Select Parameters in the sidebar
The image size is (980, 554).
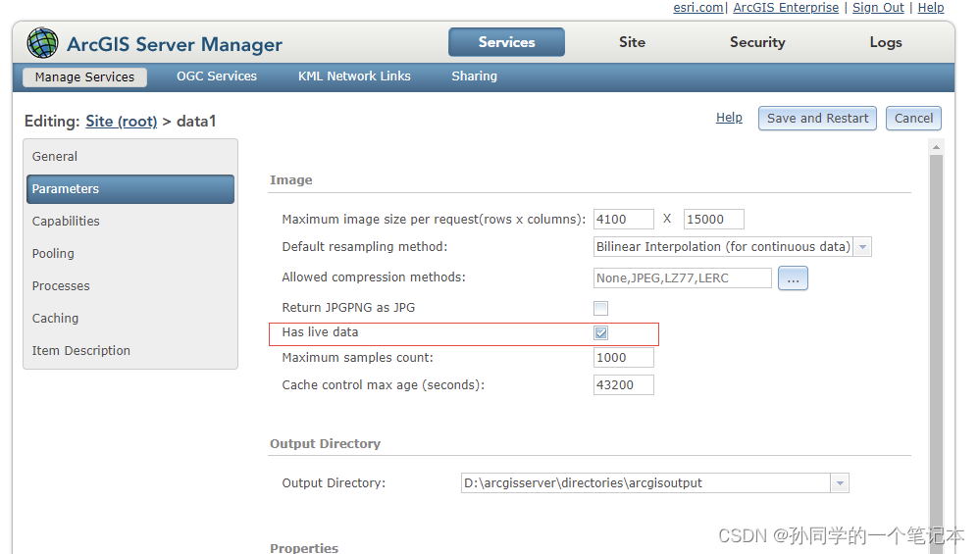[130, 188]
